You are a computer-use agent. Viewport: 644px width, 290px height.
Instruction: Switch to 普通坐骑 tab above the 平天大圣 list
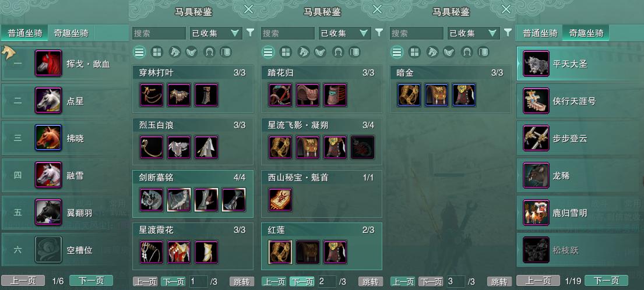click(540, 33)
